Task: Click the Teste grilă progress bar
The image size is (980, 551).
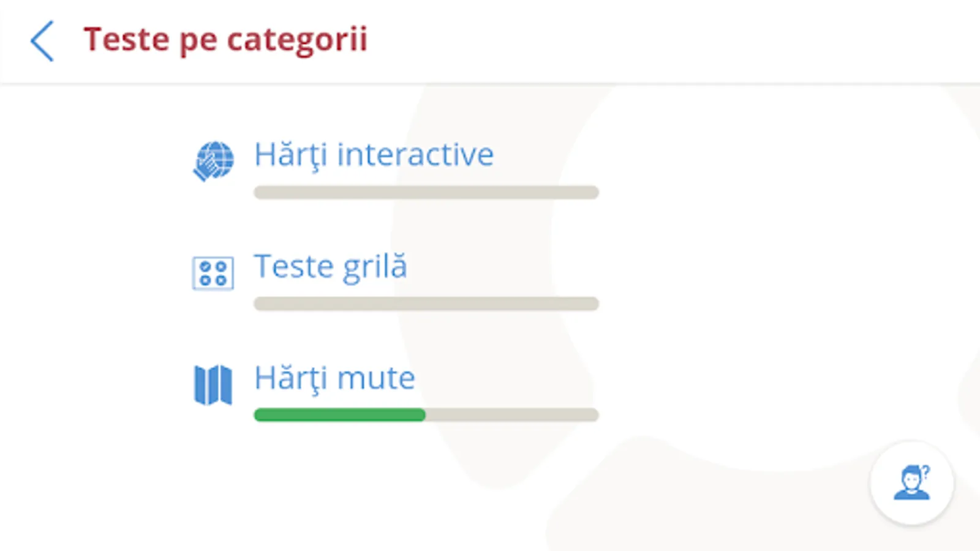Action: pos(426,304)
